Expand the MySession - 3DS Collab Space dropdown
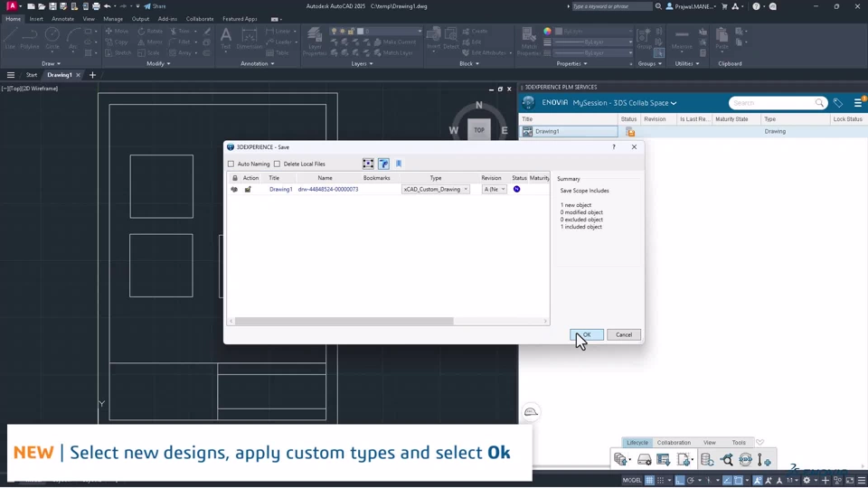The width and height of the screenshot is (868, 488). coord(673,103)
